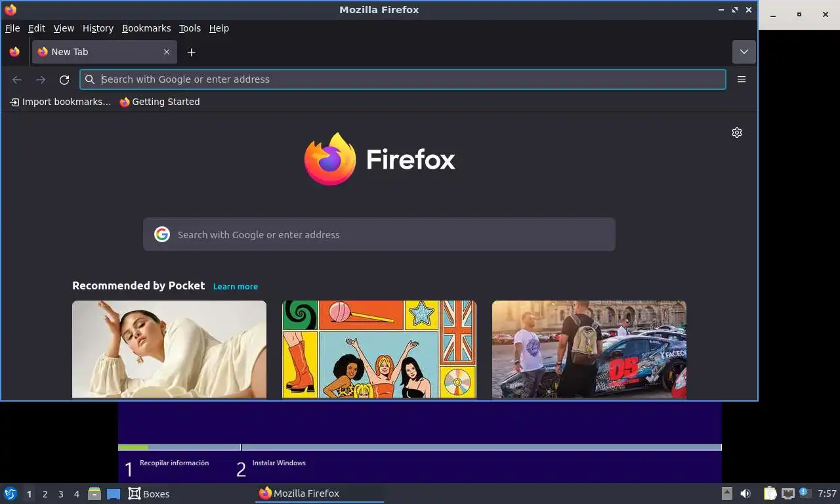Click the tray eject/up-arrow icon

(x=727, y=493)
